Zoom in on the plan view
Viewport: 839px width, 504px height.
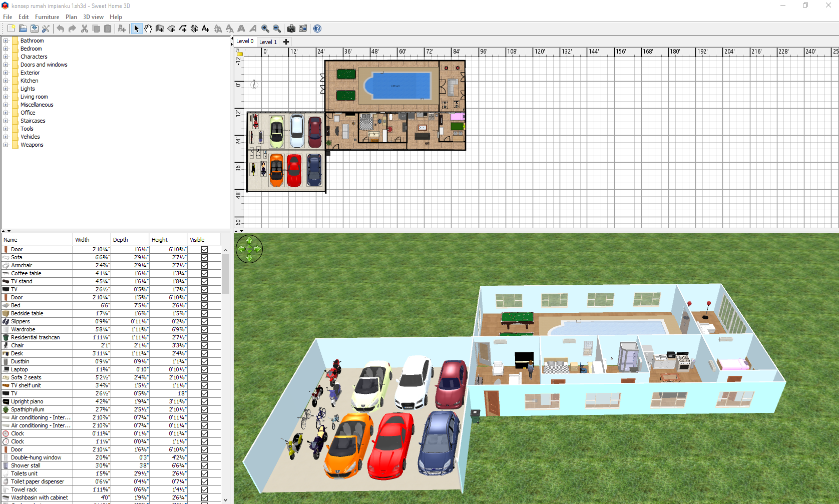click(x=265, y=29)
